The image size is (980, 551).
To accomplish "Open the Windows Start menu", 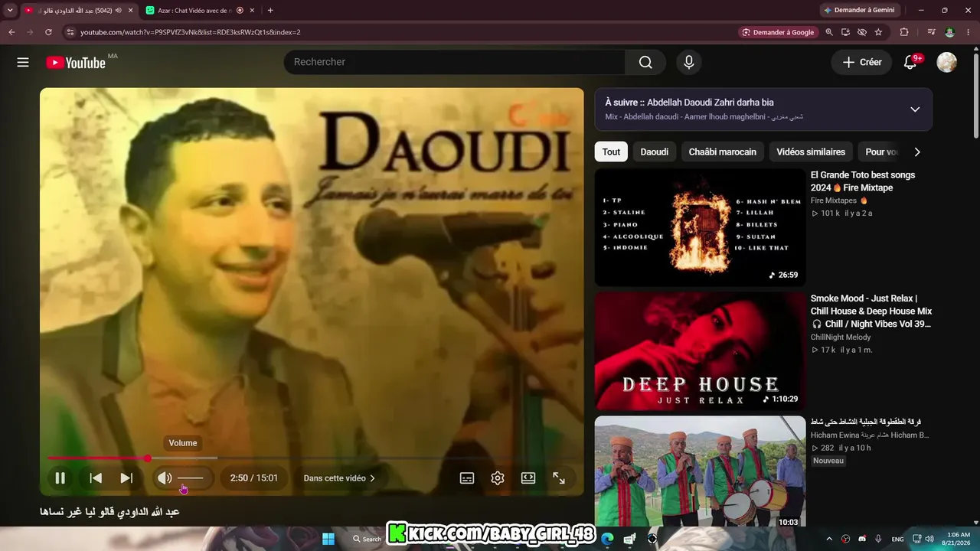I will click(x=328, y=539).
